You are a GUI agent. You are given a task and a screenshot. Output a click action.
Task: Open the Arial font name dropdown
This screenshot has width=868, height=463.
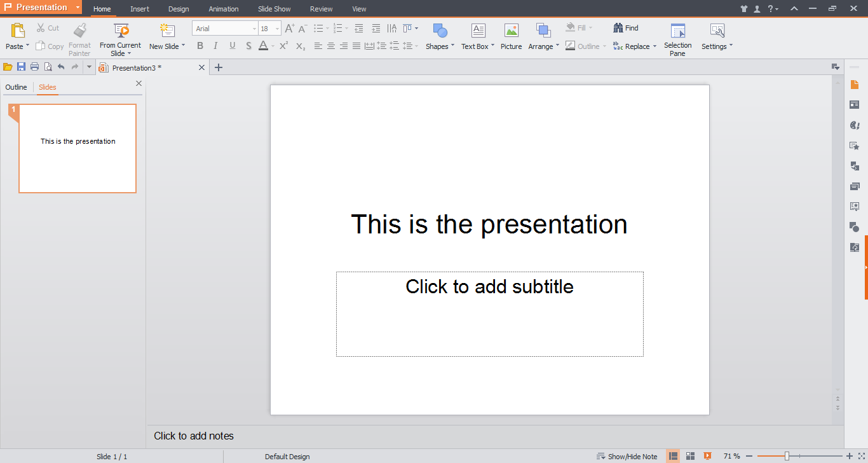254,29
